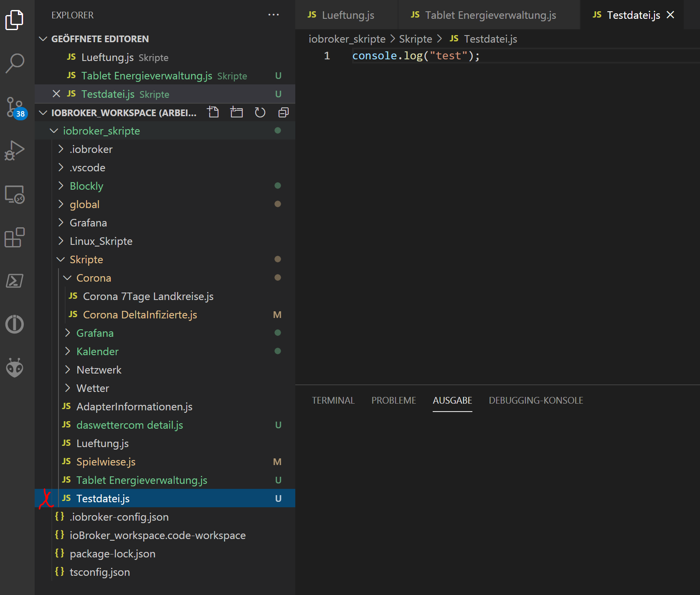Open the Remote Explorer view
The width and height of the screenshot is (700, 595).
tap(15, 194)
